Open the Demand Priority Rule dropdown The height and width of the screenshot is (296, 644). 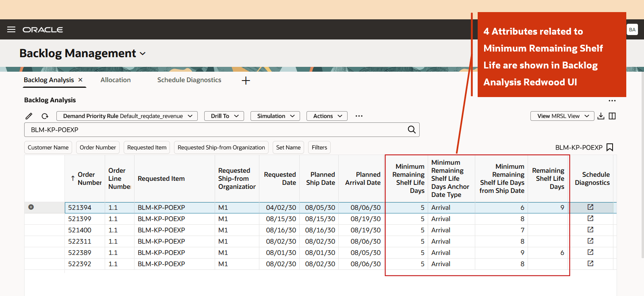click(x=127, y=116)
